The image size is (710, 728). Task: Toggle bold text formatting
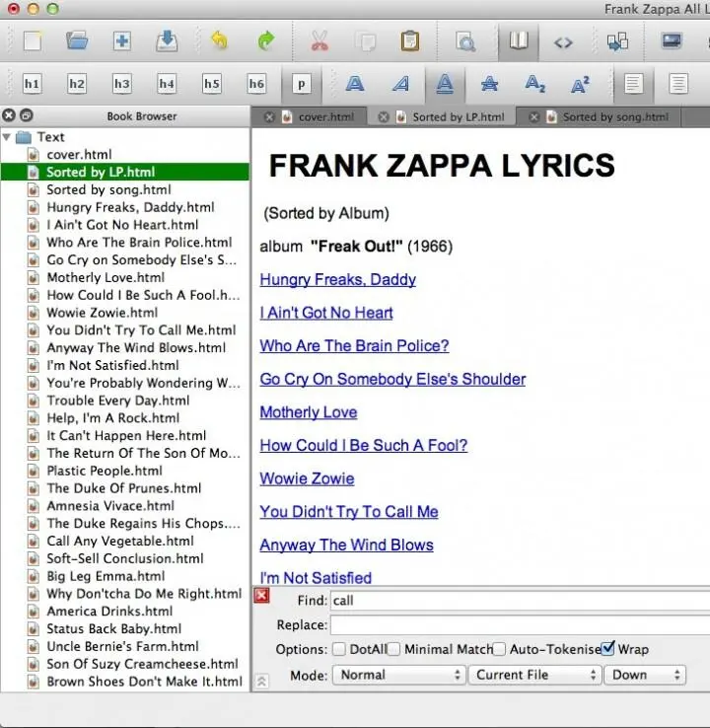pyautogui.click(x=355, y=84)
